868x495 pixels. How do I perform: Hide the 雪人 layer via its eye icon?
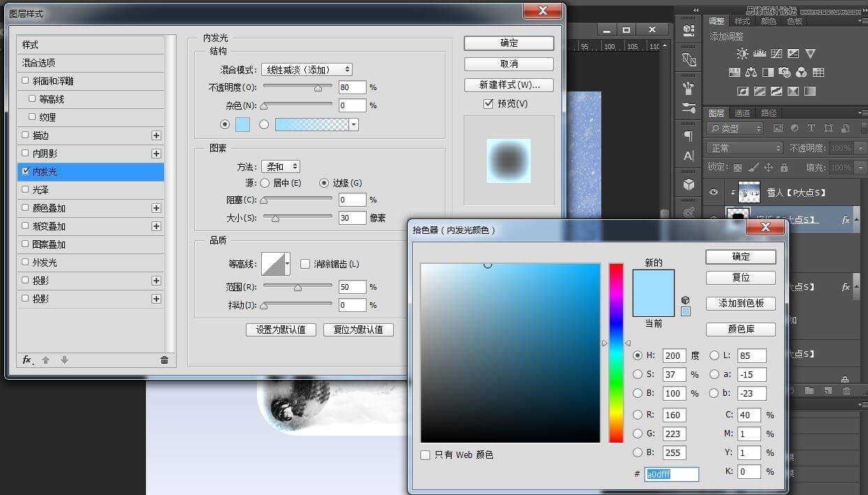coord(713,192)
